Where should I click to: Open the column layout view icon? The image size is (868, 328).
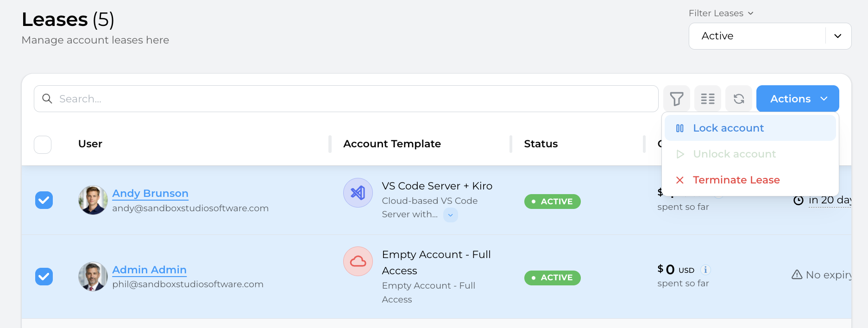click(x=707, y=99)
